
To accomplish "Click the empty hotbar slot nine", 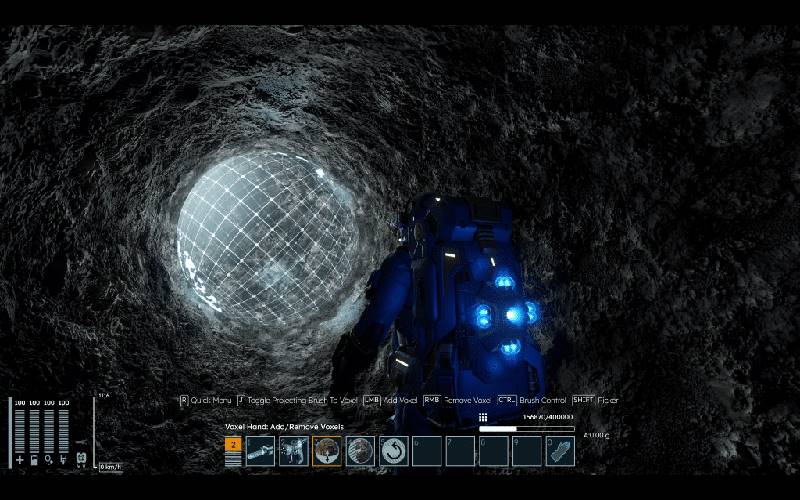I will pyautogui.click(x=527, y=451).
